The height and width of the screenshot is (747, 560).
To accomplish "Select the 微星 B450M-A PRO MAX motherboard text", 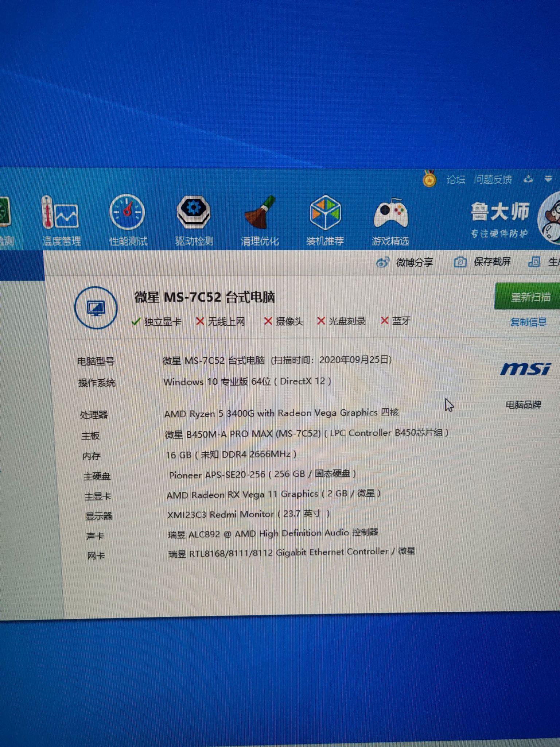I will tap(307, 433).
